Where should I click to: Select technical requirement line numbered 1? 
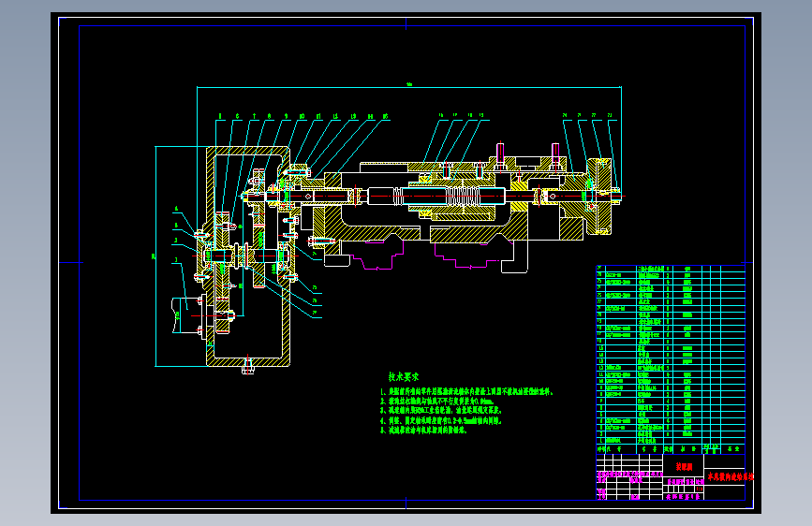467,392
